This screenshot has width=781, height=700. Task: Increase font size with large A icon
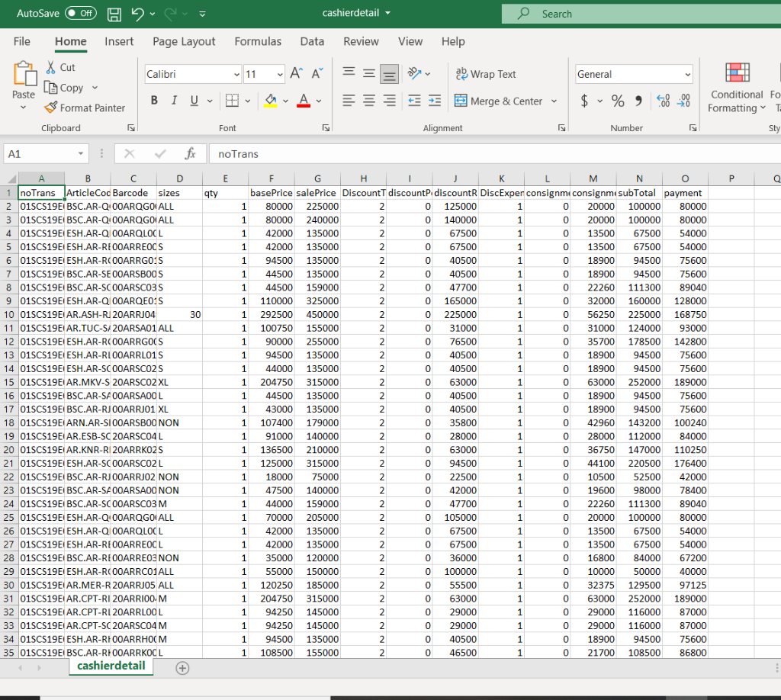[297, 74]
